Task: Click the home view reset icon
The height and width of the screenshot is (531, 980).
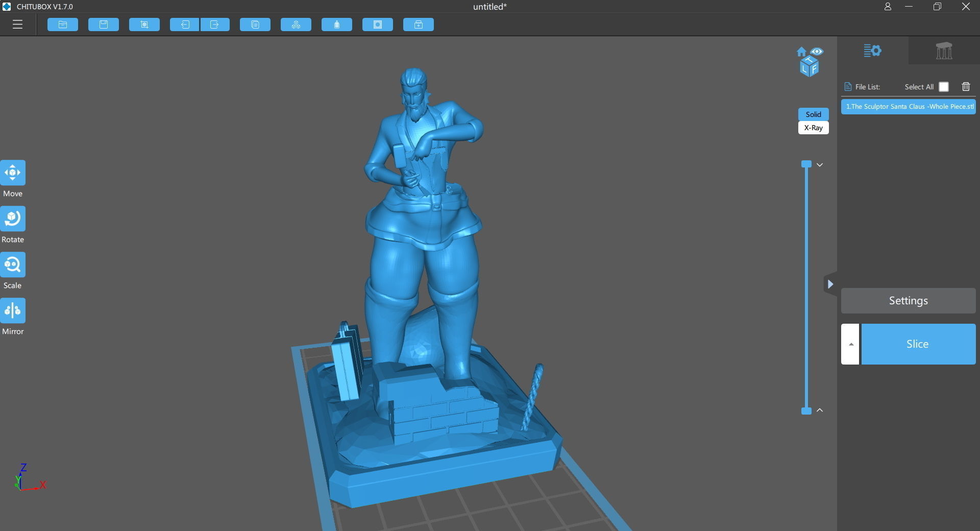Action: [801, 52]
